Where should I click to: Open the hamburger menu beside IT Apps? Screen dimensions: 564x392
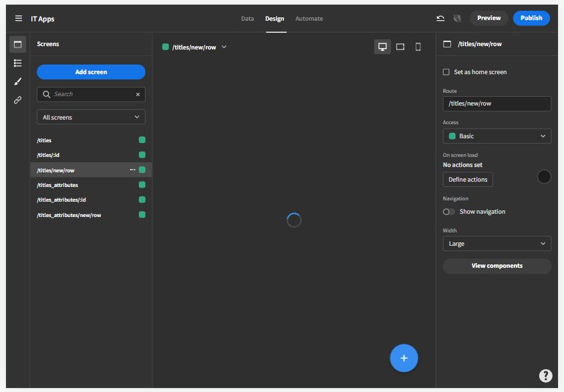pos(19,18)
